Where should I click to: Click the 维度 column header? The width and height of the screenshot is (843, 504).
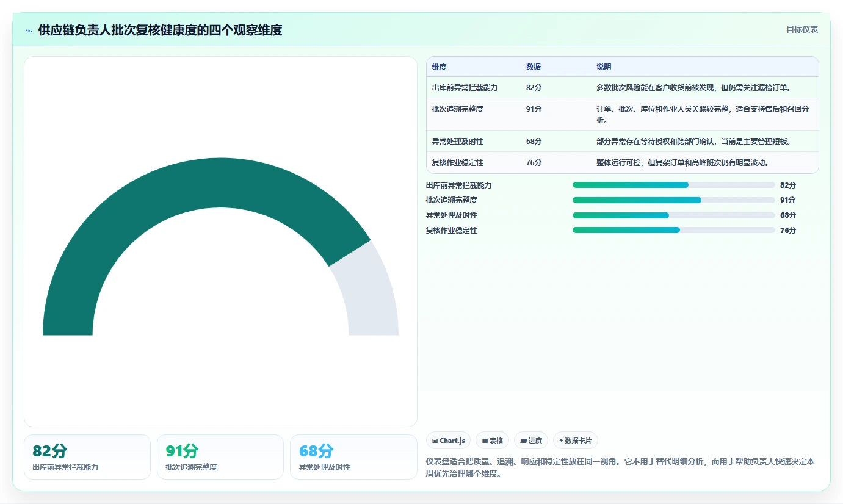click(439, 67)
